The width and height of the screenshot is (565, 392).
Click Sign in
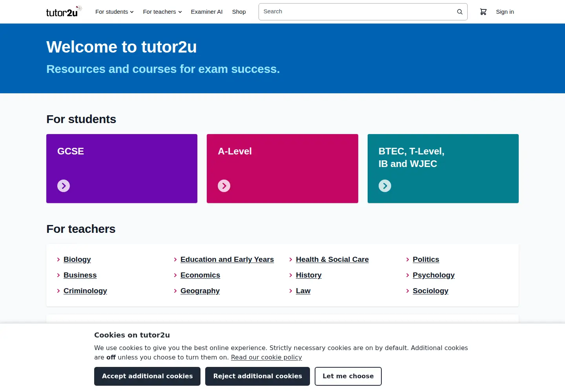pos(505,12)
